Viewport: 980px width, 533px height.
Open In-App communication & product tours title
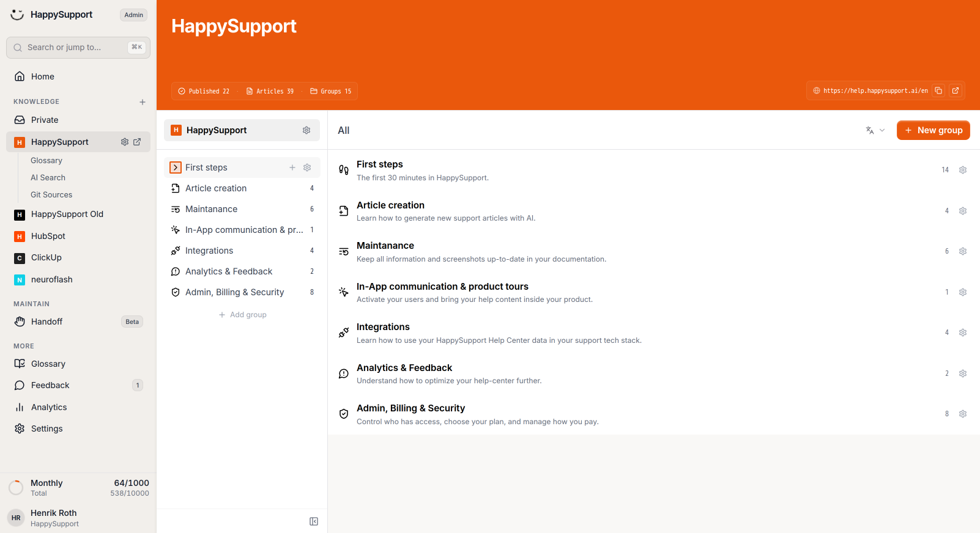click(442, 287)
